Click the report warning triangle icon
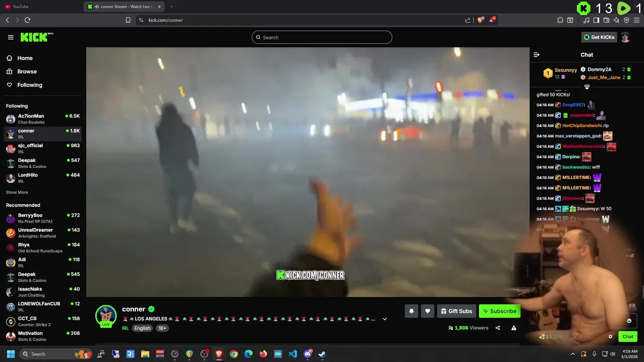 (x=514, y=328)
